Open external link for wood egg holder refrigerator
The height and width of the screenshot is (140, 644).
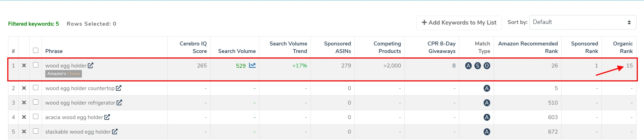(x=119, y=103)
